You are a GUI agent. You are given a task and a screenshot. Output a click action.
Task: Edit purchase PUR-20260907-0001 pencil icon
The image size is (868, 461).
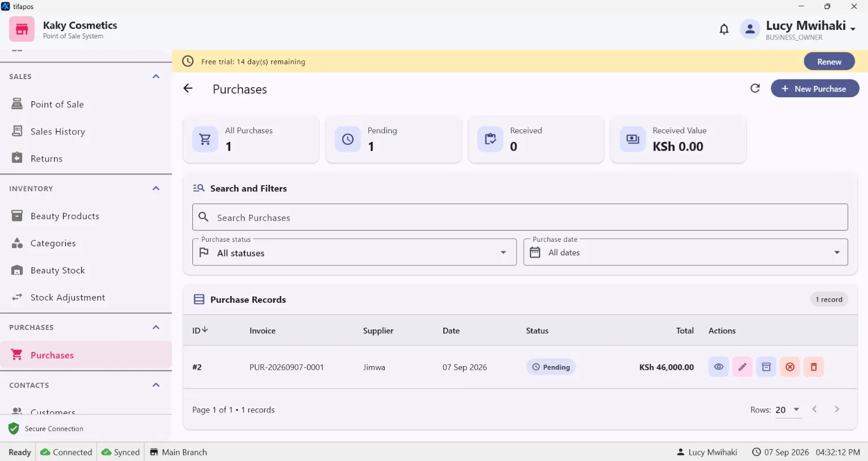(742, 367)
